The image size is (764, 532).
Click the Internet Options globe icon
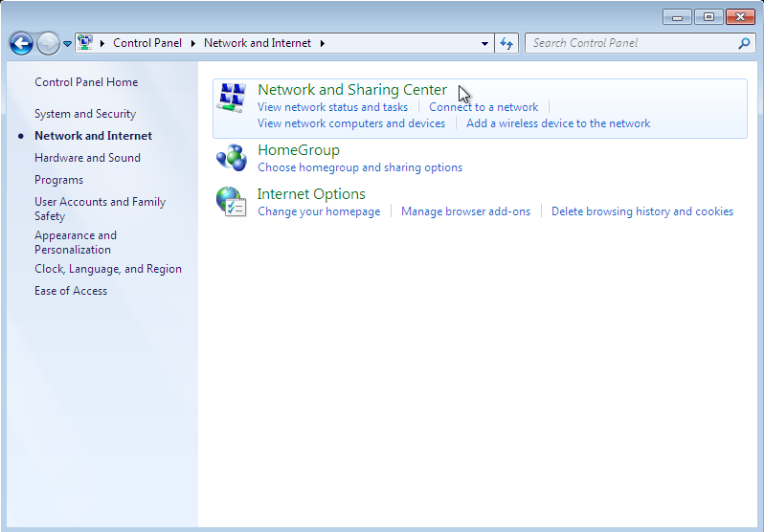coord(232,201)
